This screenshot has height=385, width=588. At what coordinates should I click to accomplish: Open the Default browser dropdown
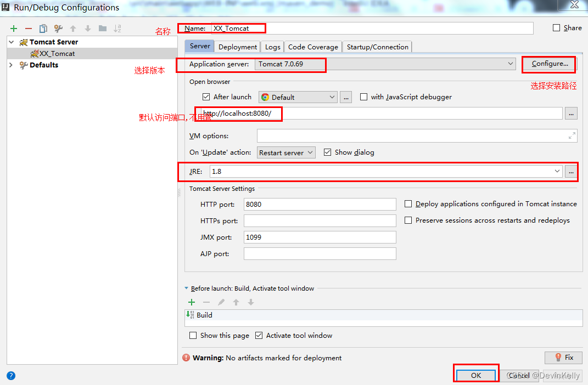click(298, 98)
